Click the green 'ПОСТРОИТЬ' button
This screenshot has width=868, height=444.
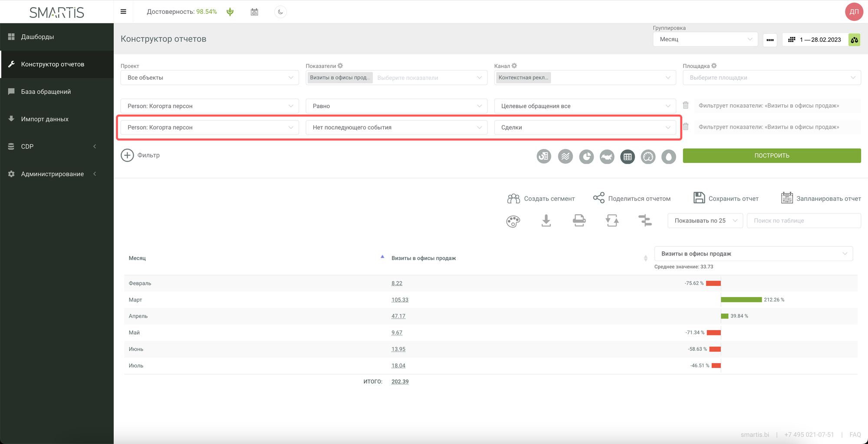(x=771, y=156)
